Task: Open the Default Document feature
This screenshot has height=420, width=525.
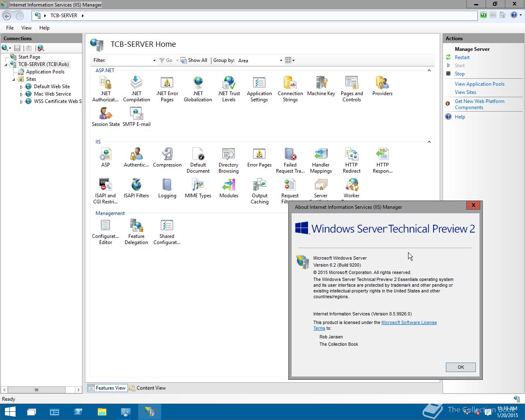Action: [x=198, y=160]
